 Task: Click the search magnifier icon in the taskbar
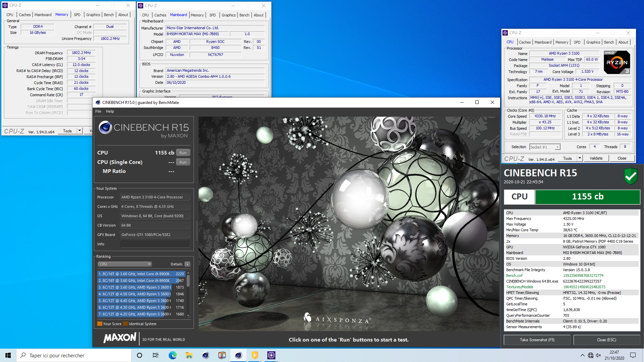(23, 355)
